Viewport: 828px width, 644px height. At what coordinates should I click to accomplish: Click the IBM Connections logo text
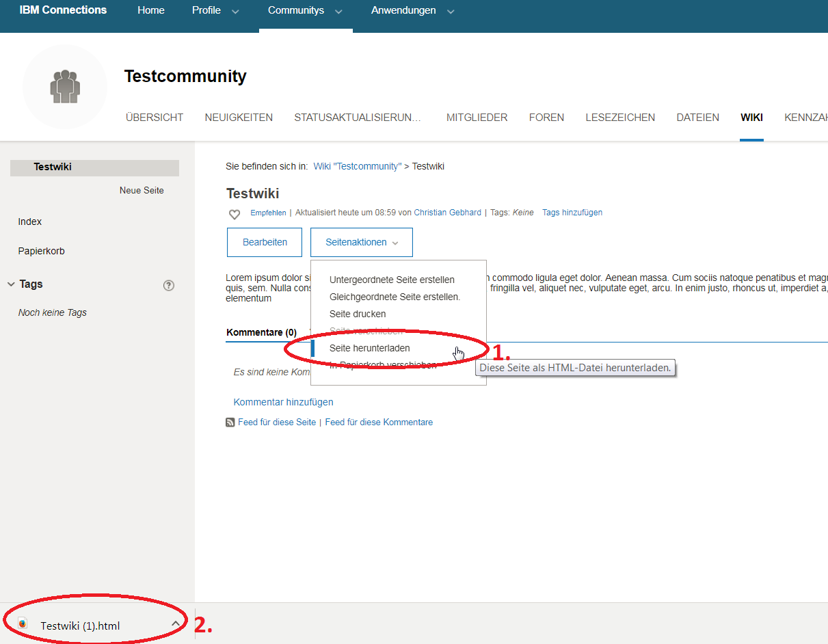tap(63, 10)
